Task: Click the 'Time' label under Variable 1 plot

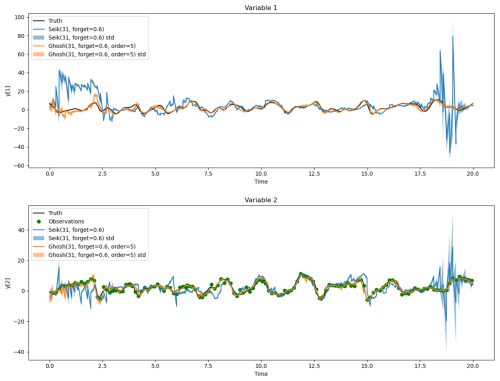Action: [261, 182]
